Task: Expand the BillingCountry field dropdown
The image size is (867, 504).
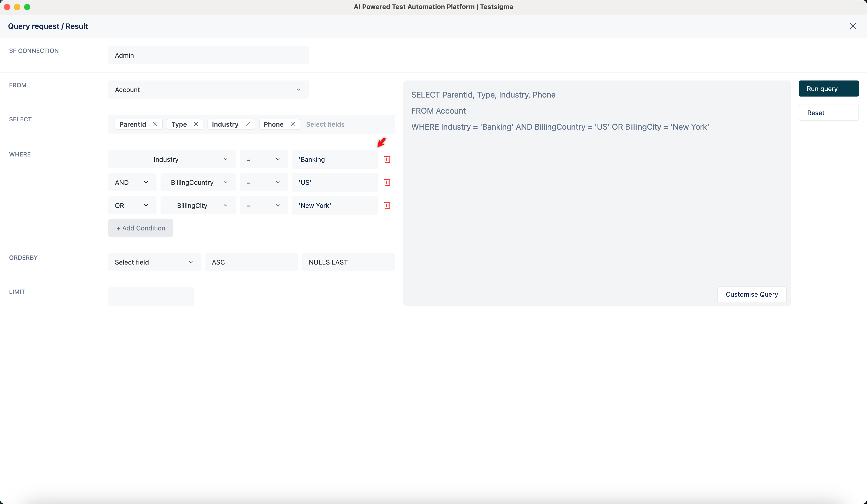Action: (x=226, y=182)
